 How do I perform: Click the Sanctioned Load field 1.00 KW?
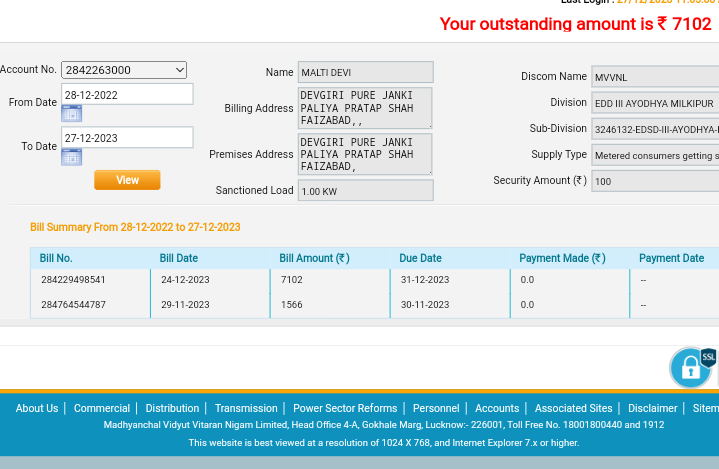pyautogui.click(x=365, y=190)
